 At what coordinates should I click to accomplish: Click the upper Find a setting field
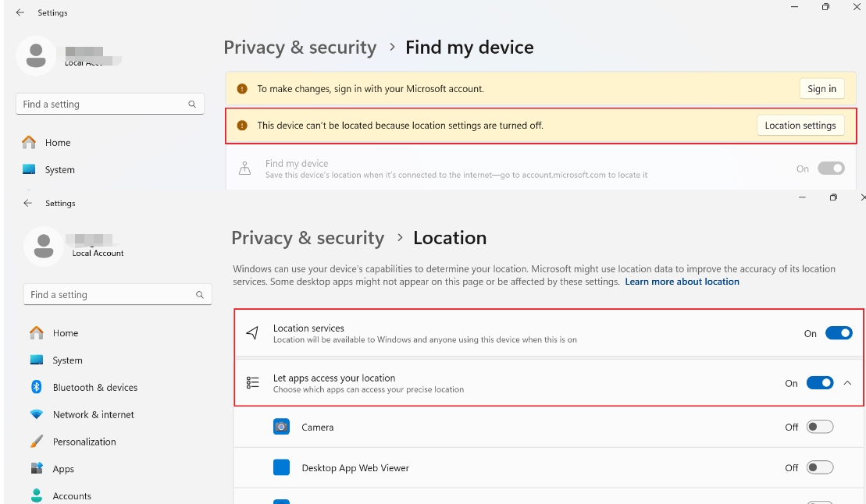tap(102, 104)
